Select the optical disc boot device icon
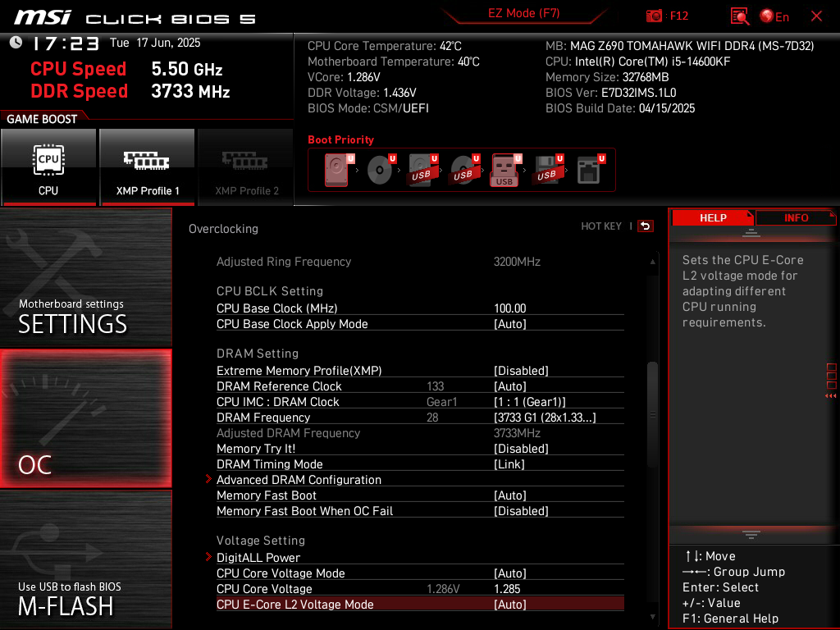Screen dimensions: 840x630 coord(381,170)
